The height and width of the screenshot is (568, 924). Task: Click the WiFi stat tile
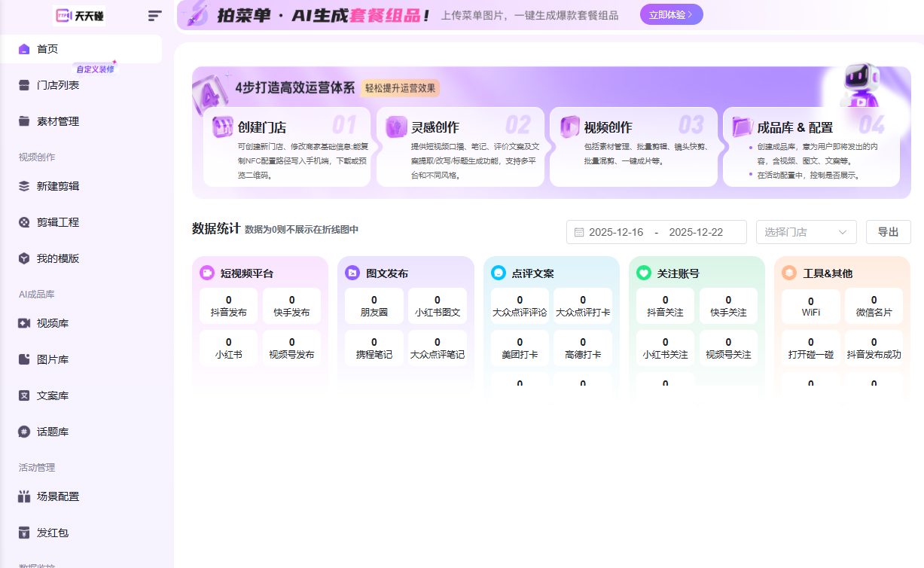[811, 306]
